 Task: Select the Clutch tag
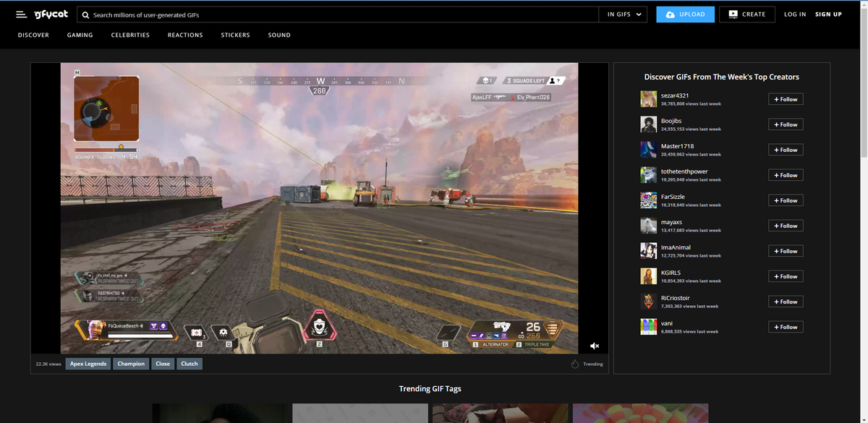pyautogui.click(x=190, y=364)
